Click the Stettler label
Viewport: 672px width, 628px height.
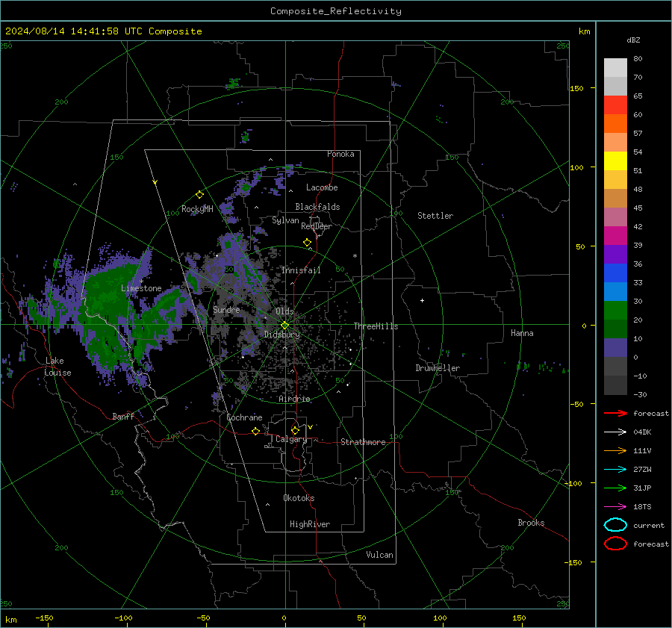435,216
